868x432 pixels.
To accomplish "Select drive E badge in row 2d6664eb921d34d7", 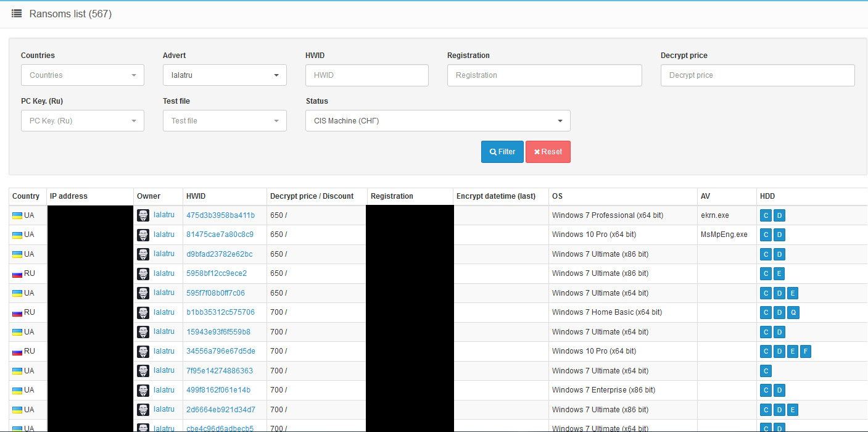I will 793,410.
